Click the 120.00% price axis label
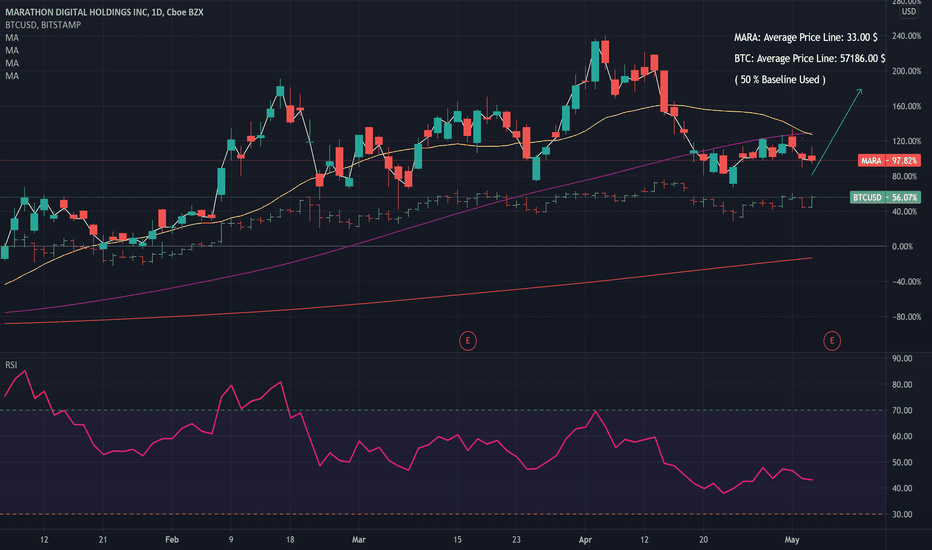 906,142
